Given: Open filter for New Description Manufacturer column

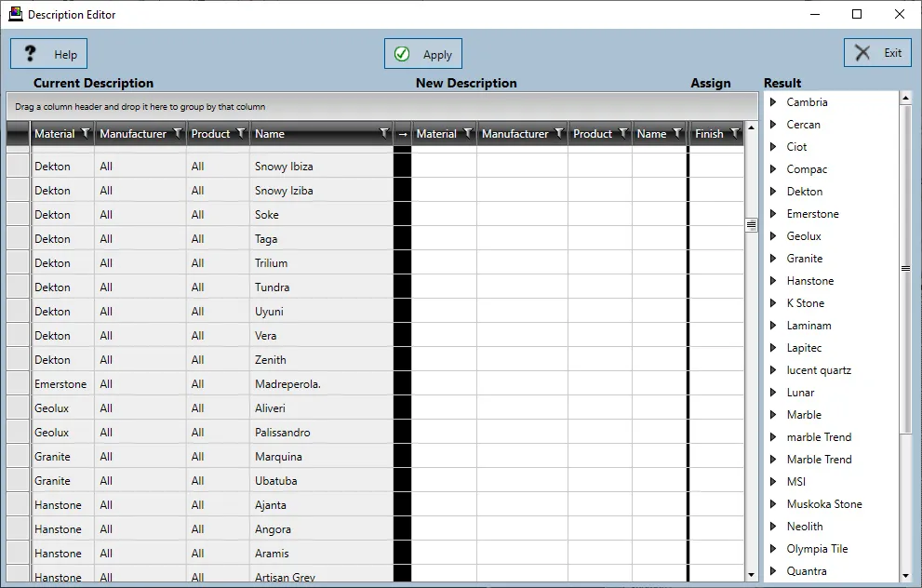Looking at the screenshot, I should pyautogui.click(x=559, y=133).
